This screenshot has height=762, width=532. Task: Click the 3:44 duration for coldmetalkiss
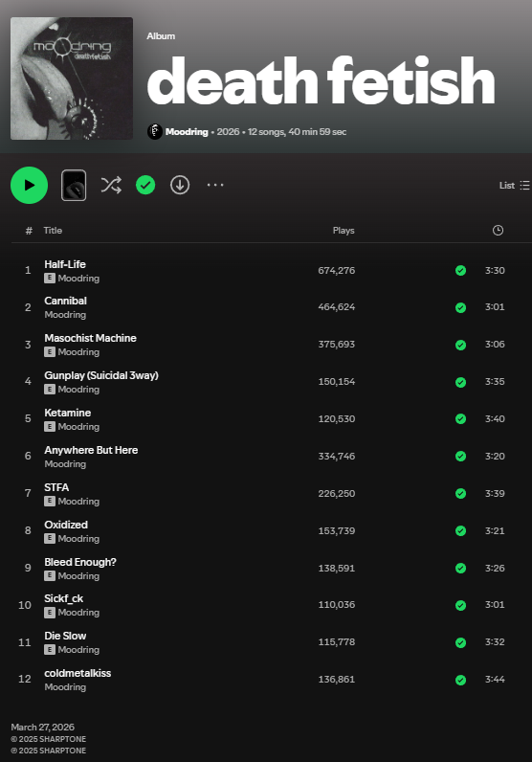click(x=495, y=680)
